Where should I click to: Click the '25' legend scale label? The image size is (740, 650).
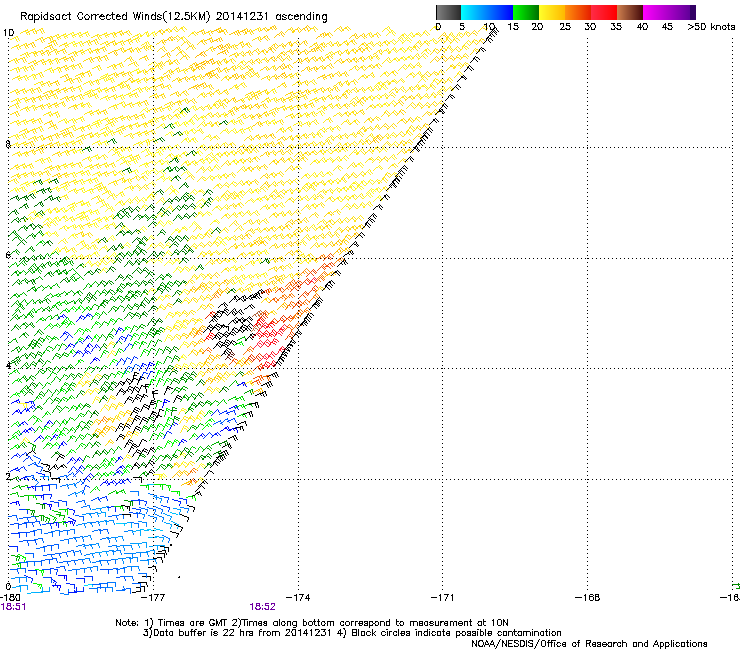(565, 27)
